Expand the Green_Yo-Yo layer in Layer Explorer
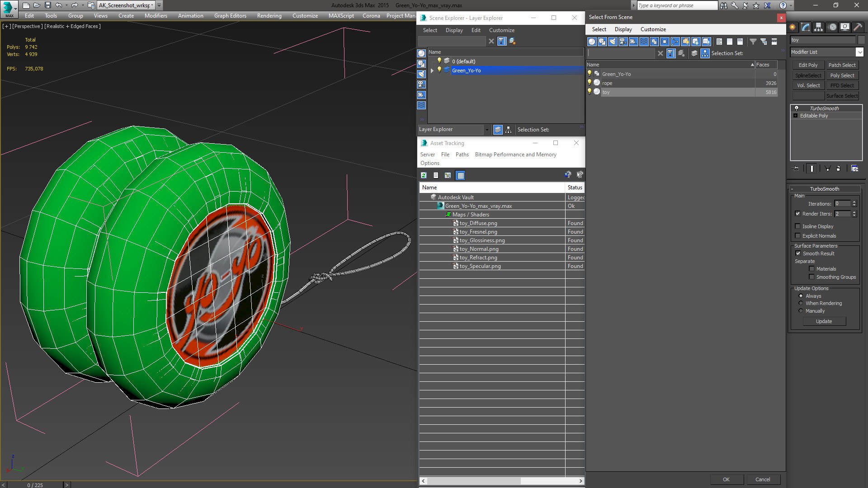Screen dimensions: 868x488 [432, 70]
